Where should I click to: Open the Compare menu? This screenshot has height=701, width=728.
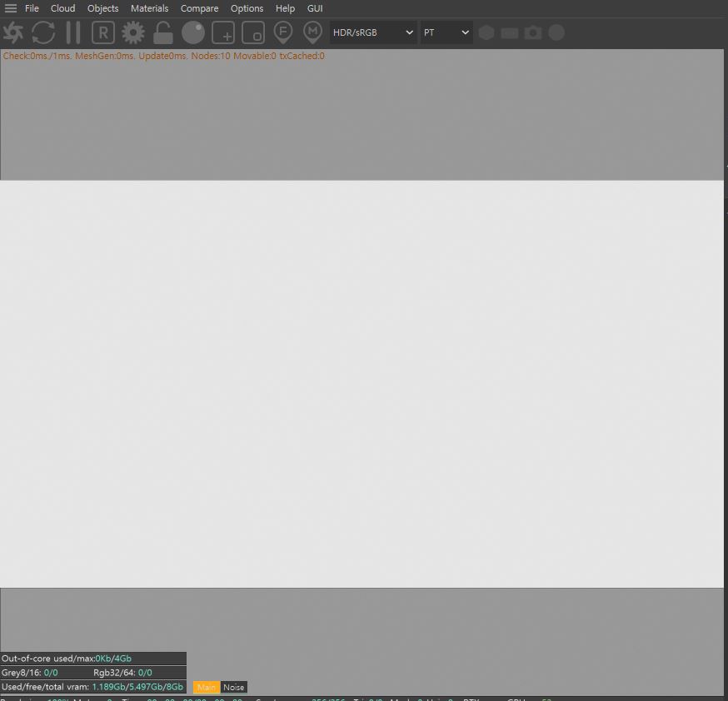pos(199,8)
